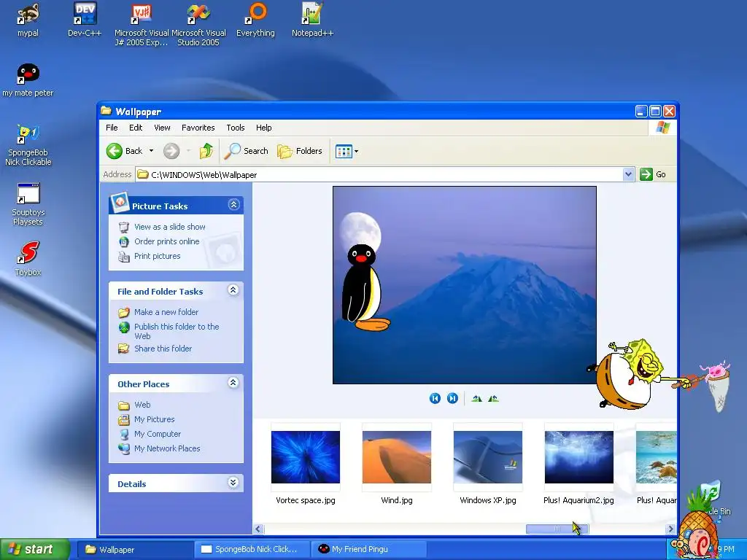Viewport: 747px width, 560px height.
Task: Expand the Details panel
Action: [233, 483]
